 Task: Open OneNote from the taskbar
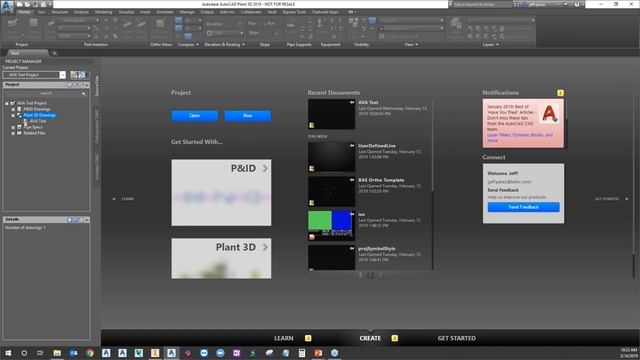(236, 353)
